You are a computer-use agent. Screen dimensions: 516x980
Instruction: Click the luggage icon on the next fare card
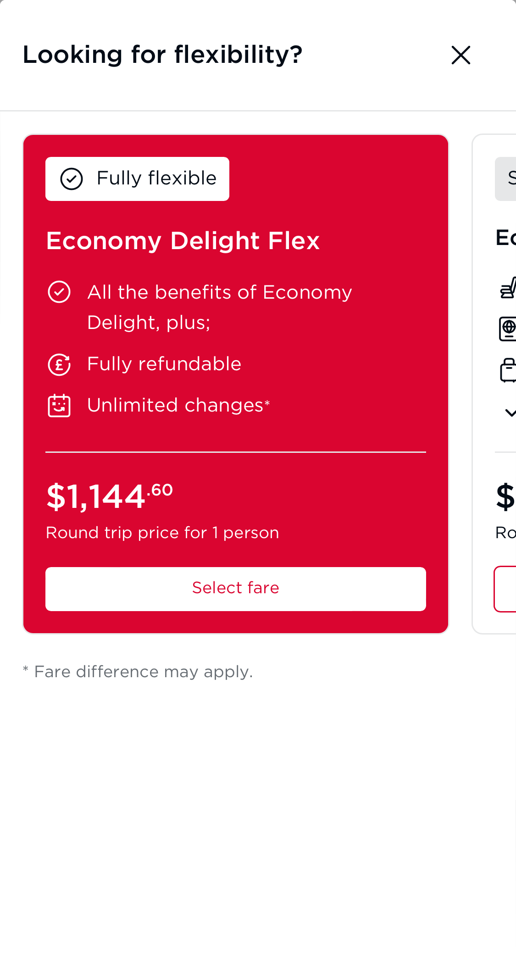[508, 370]
